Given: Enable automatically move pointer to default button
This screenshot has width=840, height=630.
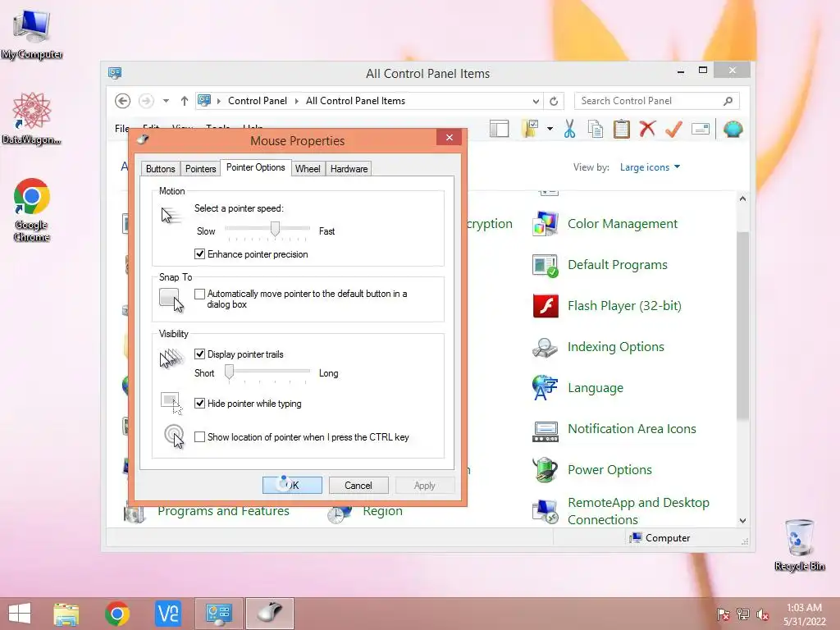Looking at the screenshot, I should point(200,294).
